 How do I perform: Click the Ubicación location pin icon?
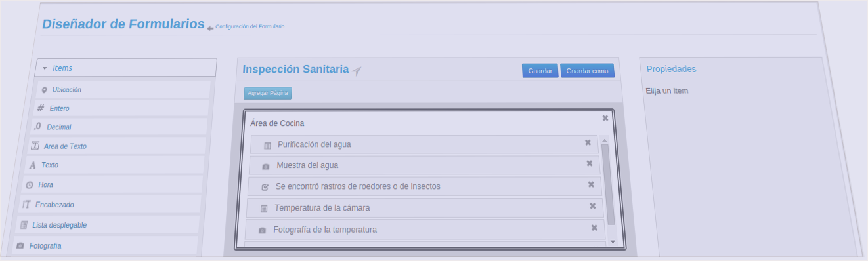(x=44, y=90)
